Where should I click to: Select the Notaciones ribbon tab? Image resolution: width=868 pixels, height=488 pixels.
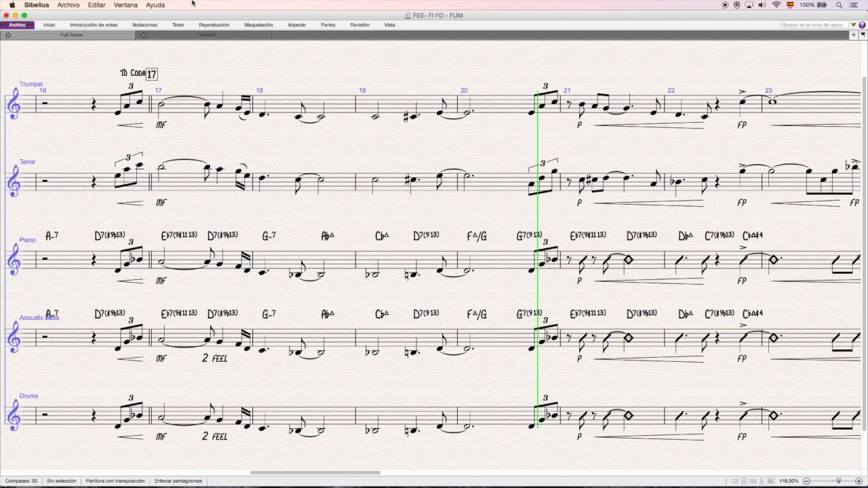[x=144, y=25]
